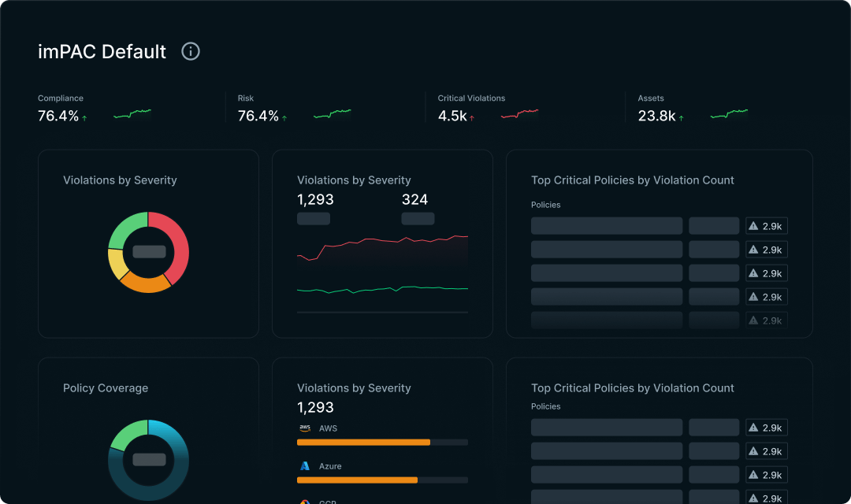Open the Compliance 76.4% value

tap(58, 116)
